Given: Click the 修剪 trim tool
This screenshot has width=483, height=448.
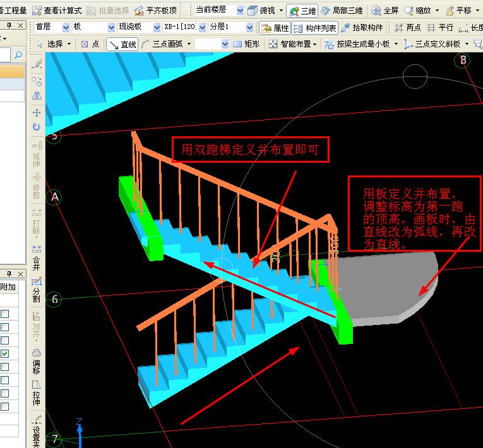Looking at the screenshot, I should (x=37, y=186).
